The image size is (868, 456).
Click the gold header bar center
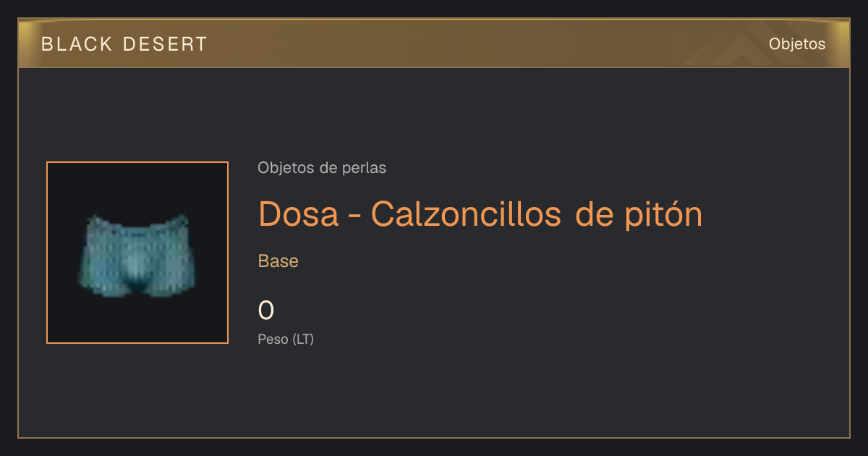click(x=434, y=43)
